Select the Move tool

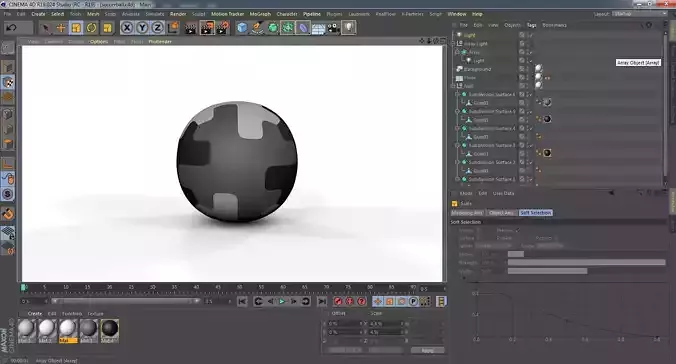pyautogui.click(x=61, y=28)
